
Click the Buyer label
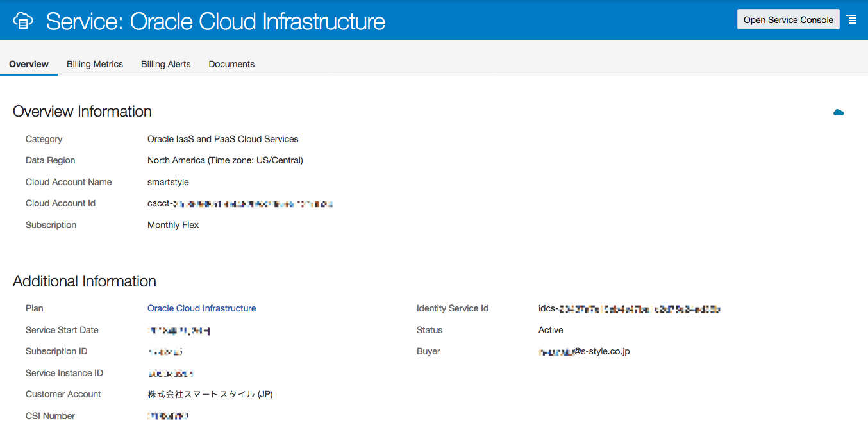pos(428,351)
